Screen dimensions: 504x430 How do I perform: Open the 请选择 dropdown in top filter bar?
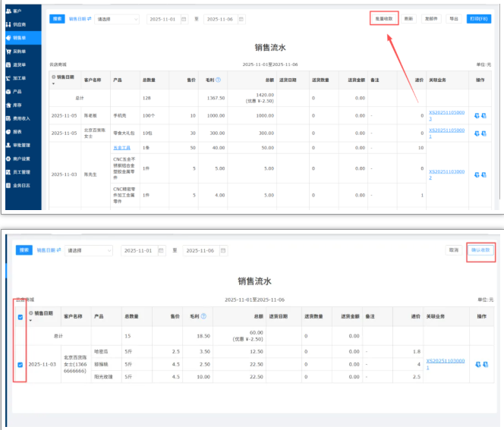[117, 19]
